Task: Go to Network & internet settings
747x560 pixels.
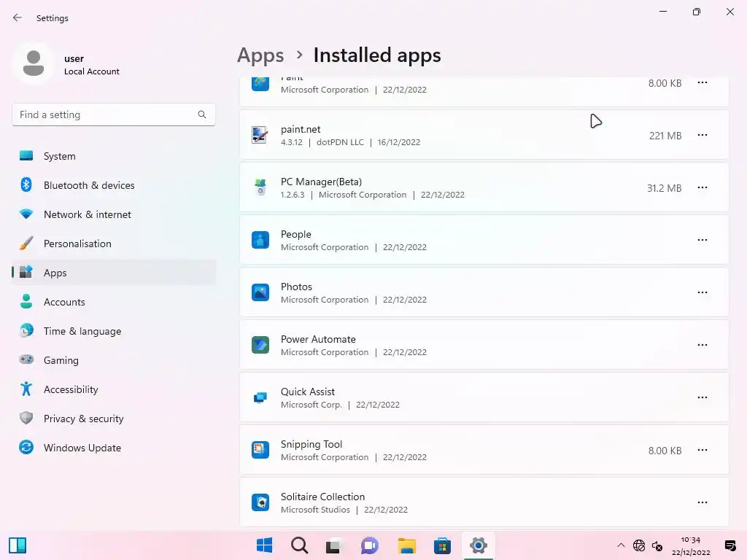Action: coord(113,214)
